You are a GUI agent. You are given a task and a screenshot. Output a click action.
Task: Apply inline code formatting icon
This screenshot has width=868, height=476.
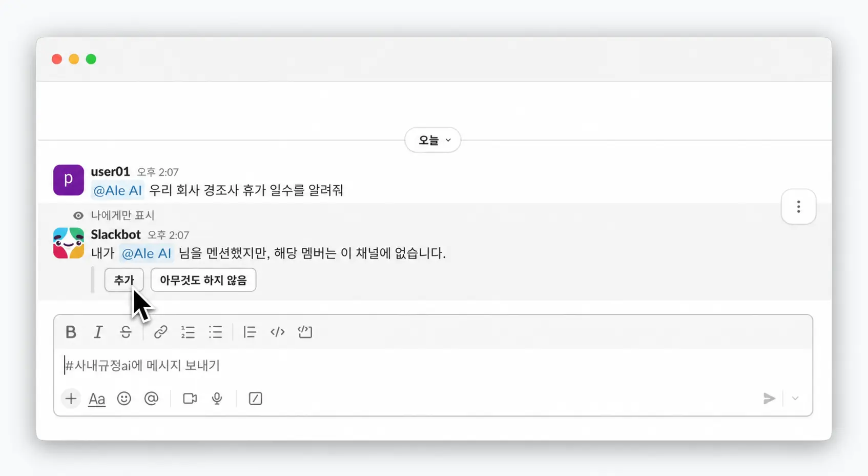277,332
